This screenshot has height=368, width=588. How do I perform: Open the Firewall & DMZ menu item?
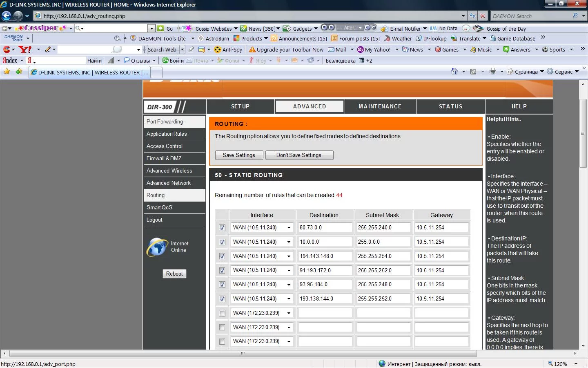174,159
